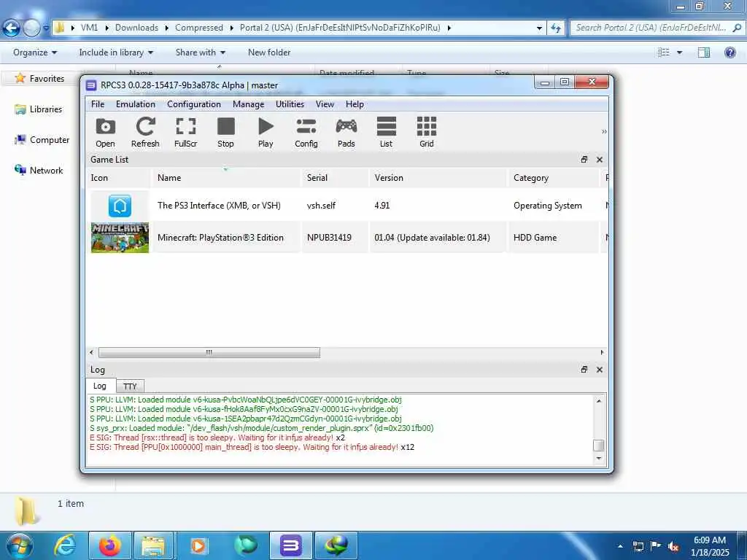Screen dimensions: 747x560
Task: Open the File menu in RPCS3
Action: (x=98, y=104)
